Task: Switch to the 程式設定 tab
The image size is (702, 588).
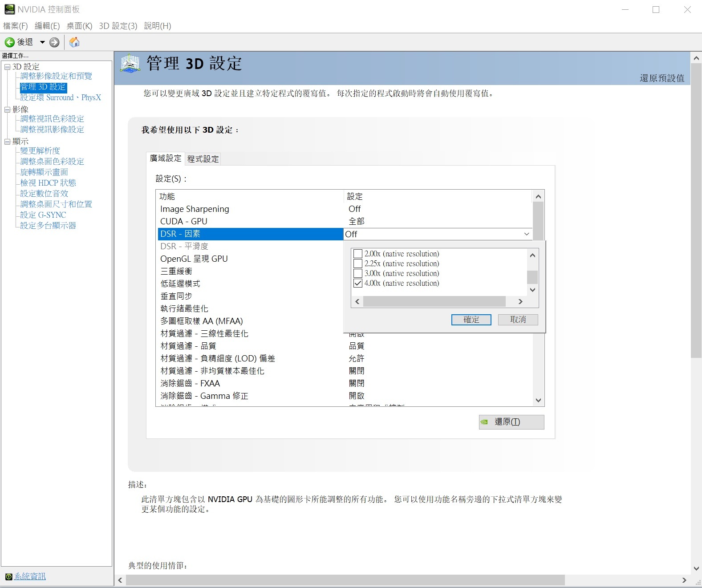Action: pos(203,159)
